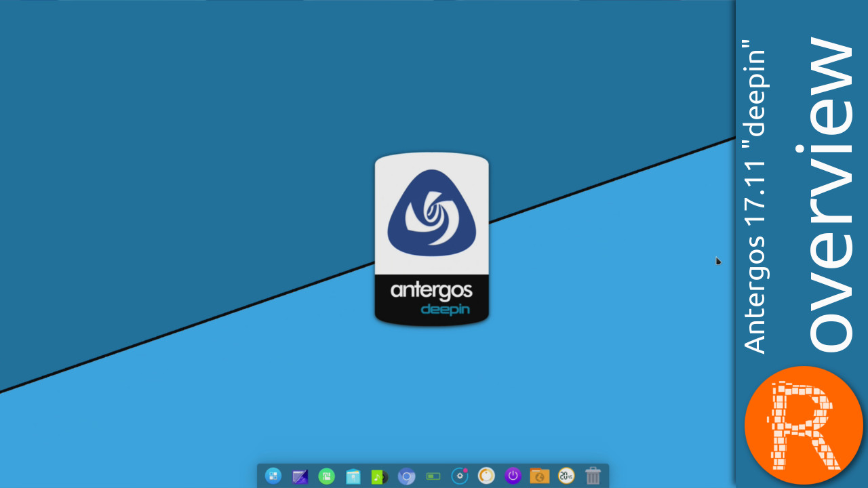Open the Trash in the dock
The image size is (868, 488).
click(x=593, y=476)
